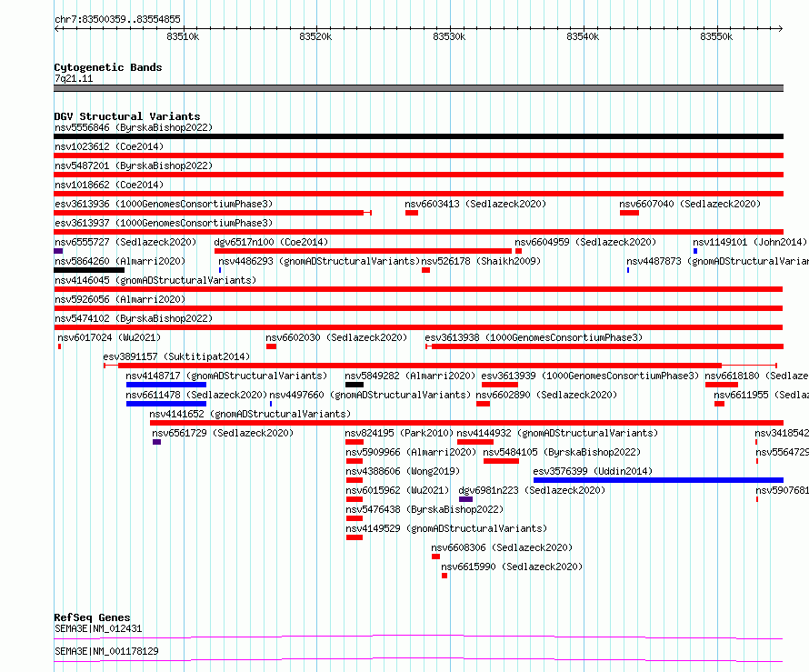Select purple dgv6981n223 variant block
This screenshot has height=672, width=809.
465,499
